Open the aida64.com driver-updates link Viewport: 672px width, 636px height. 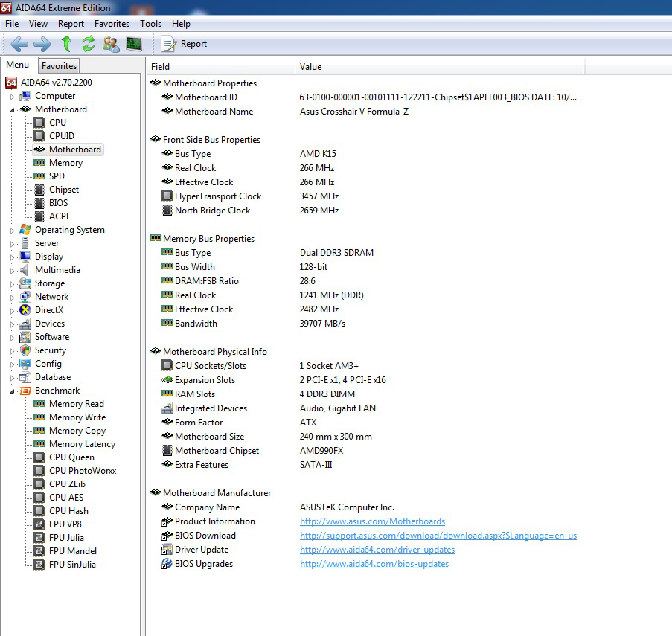(x=377, y=550)
